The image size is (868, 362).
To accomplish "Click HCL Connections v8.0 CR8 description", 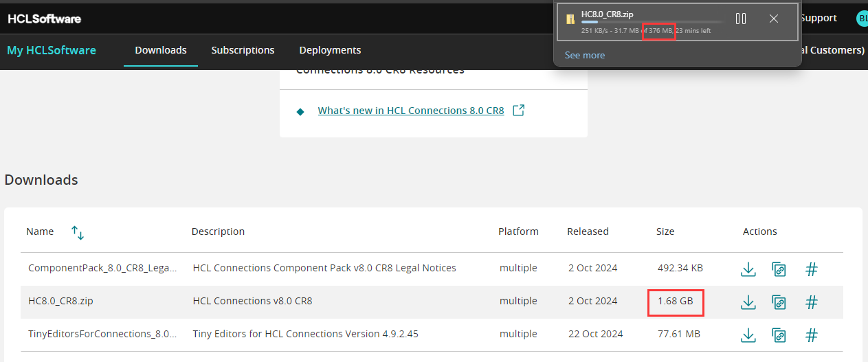I will click(x=252, y=301).
